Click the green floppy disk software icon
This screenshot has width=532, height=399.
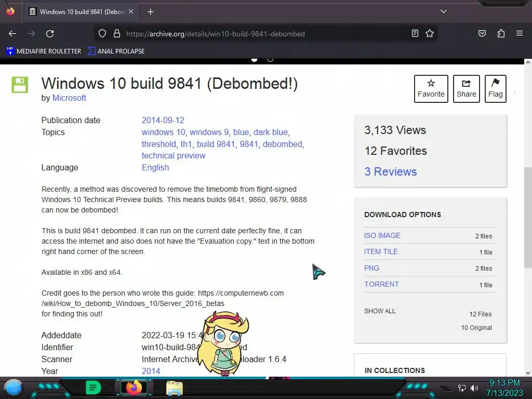20,85
